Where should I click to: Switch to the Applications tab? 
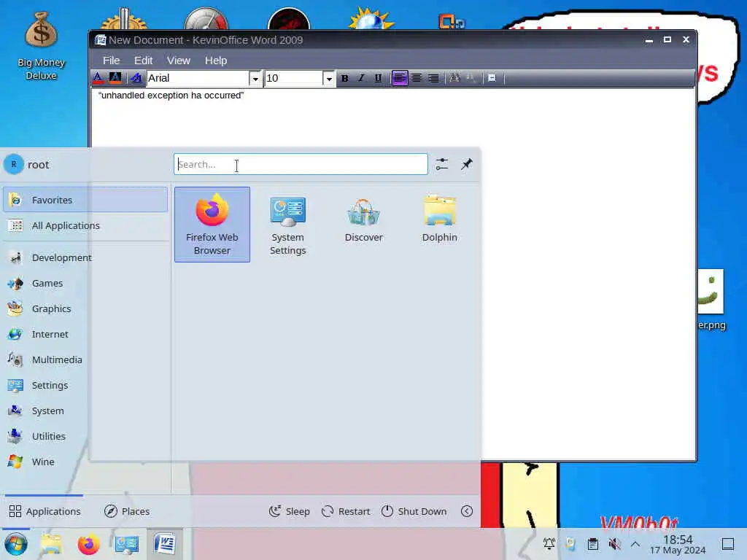(44, 511)
